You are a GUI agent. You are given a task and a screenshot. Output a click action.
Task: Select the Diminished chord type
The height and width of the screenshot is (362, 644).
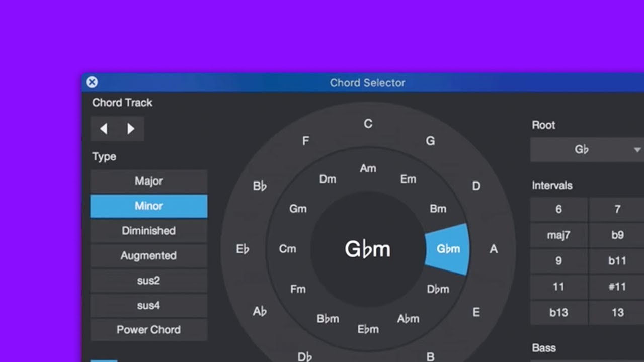(x=148, y=231)
